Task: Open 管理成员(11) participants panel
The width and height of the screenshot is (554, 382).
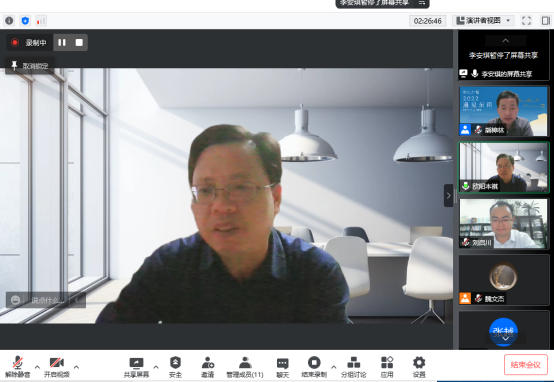Action: [x=245, y=367]
